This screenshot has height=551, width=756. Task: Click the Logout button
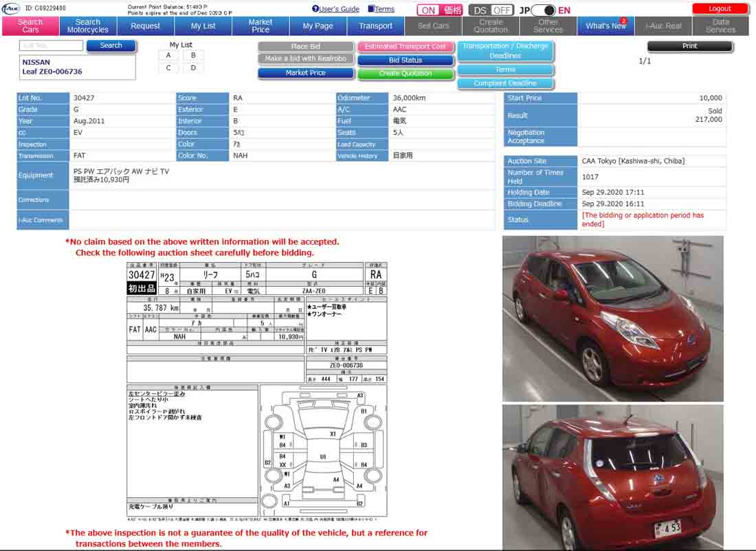tap(720, 9)
